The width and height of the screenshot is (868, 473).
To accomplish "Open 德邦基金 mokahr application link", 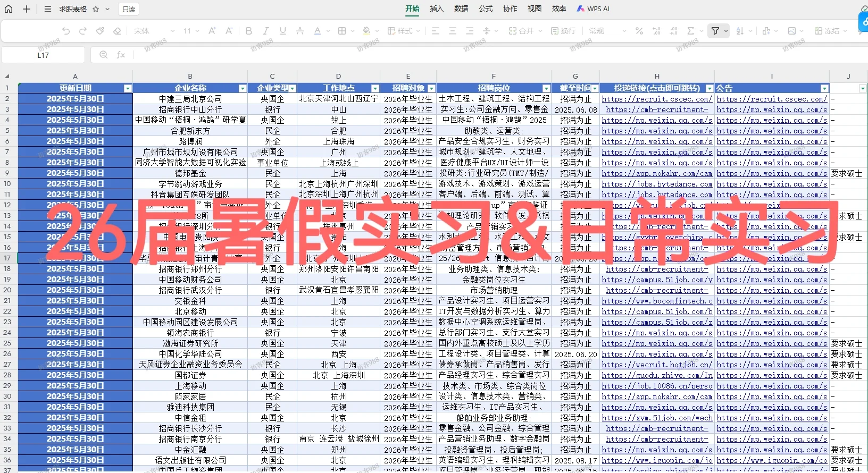I will 657,173.
